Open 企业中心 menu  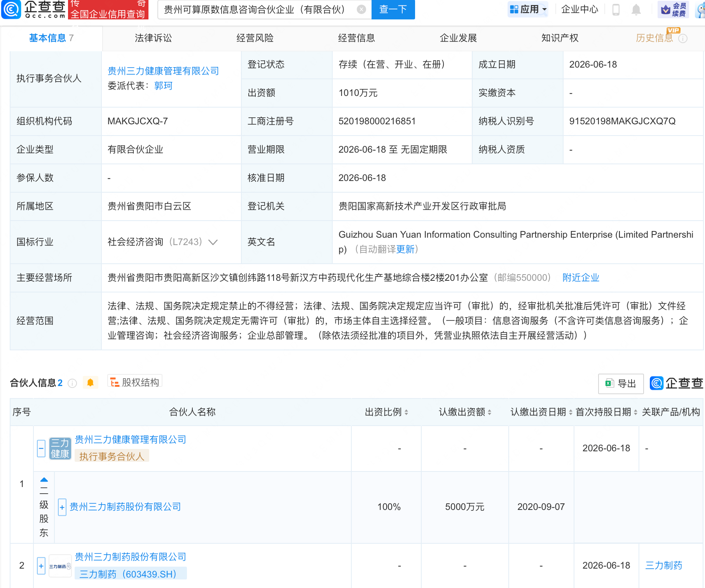[x=579, y=9]
